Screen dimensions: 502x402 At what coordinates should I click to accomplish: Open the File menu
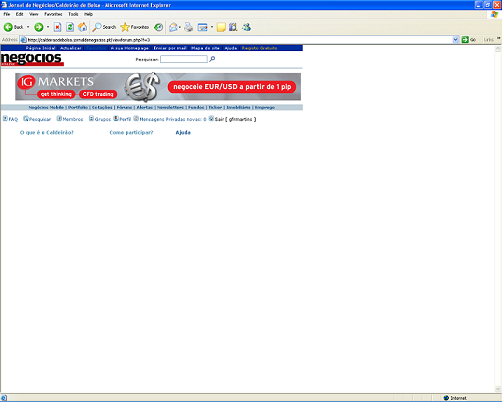click(7, 14)
